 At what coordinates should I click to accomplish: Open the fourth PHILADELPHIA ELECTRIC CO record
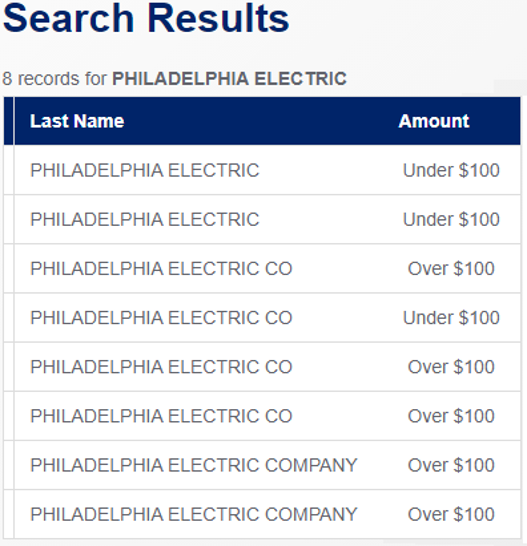(161, 416)
